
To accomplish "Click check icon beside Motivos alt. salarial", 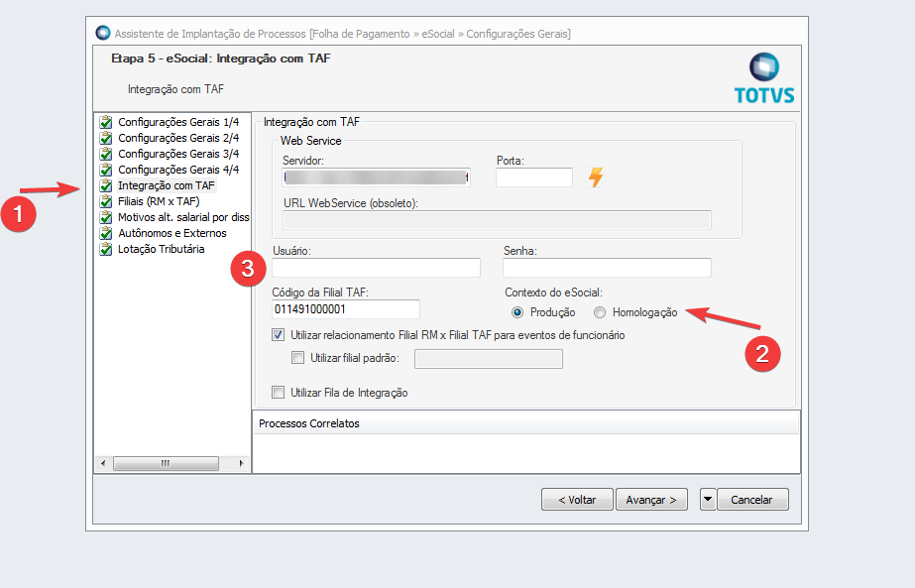I will coord(106,217).
